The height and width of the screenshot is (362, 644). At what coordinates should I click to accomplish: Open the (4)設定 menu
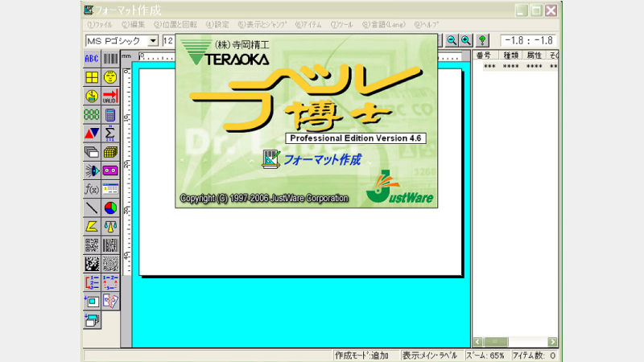point(217,25)
